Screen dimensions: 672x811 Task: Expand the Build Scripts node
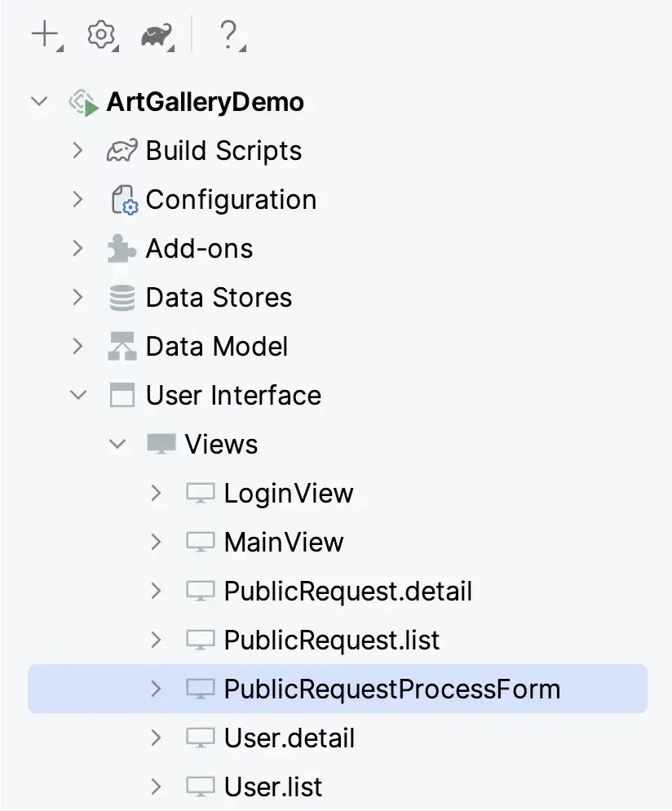[78, 151]
